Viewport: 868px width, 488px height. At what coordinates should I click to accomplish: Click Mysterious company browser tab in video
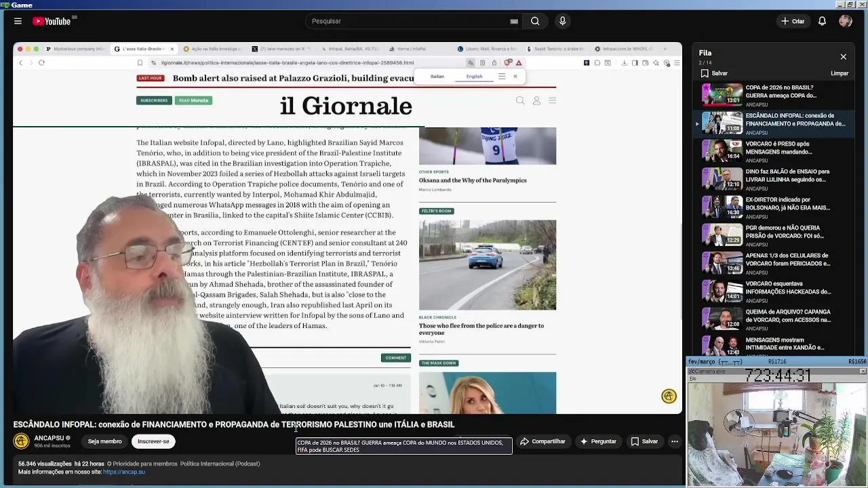[75, 49]
